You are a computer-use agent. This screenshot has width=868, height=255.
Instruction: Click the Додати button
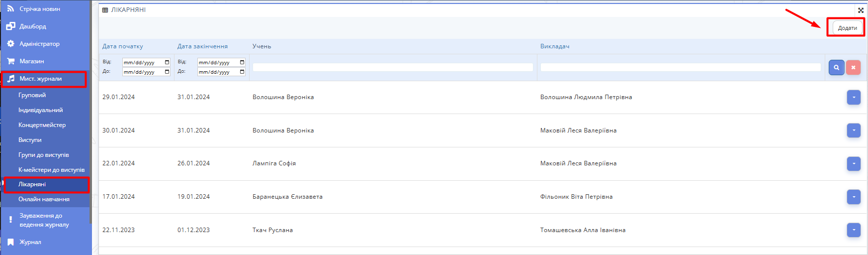click(x=847, y=28)
